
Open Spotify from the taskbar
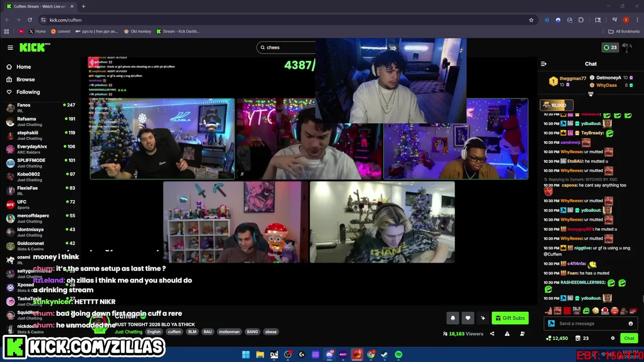point(398,354)
